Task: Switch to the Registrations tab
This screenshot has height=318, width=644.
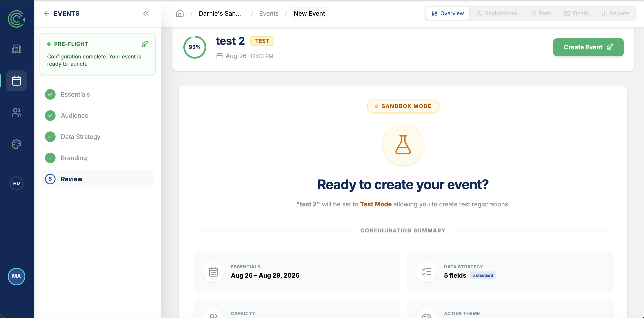Action: (x=497, y=13)
